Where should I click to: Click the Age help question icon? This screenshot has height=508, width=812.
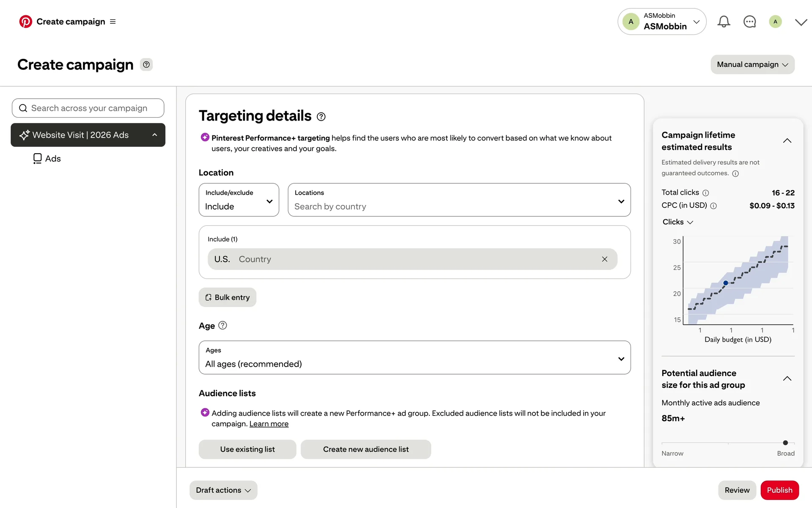click(222, 326)
